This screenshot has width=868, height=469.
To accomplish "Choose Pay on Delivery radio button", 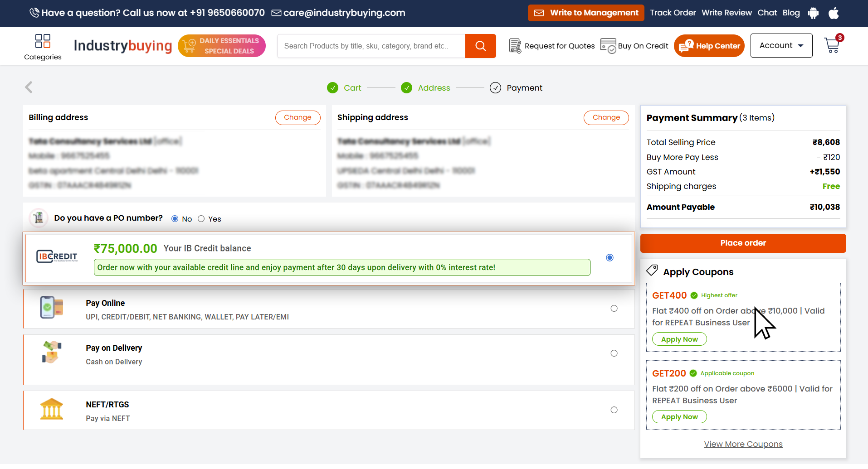I will 614,353.
